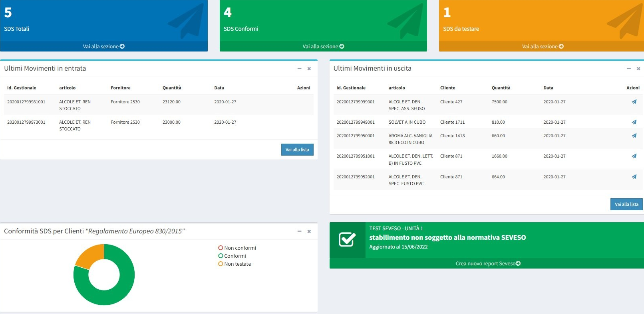644x314 pixels.
Task: Click quantity 23000.00 in entrata table
Action: (x=172, y=122)
